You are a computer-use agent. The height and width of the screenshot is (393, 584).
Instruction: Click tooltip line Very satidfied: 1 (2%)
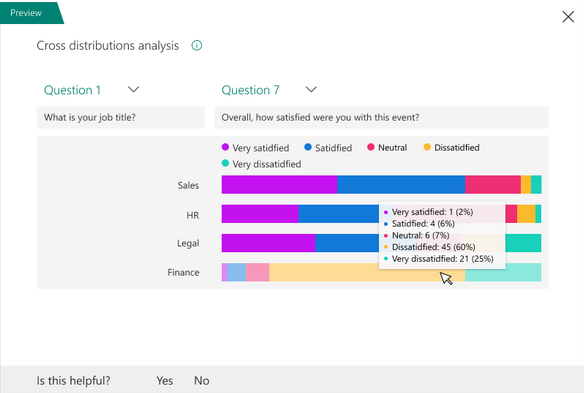[x=432, y=212]
